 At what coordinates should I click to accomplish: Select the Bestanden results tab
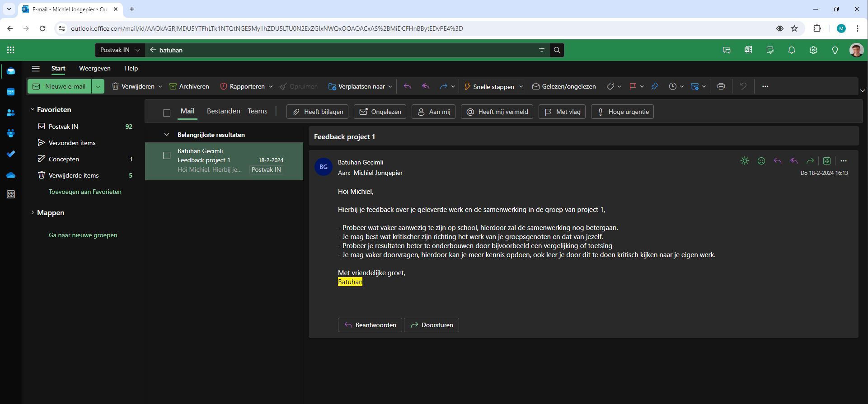pyautogui.click(x=224, y=111)
